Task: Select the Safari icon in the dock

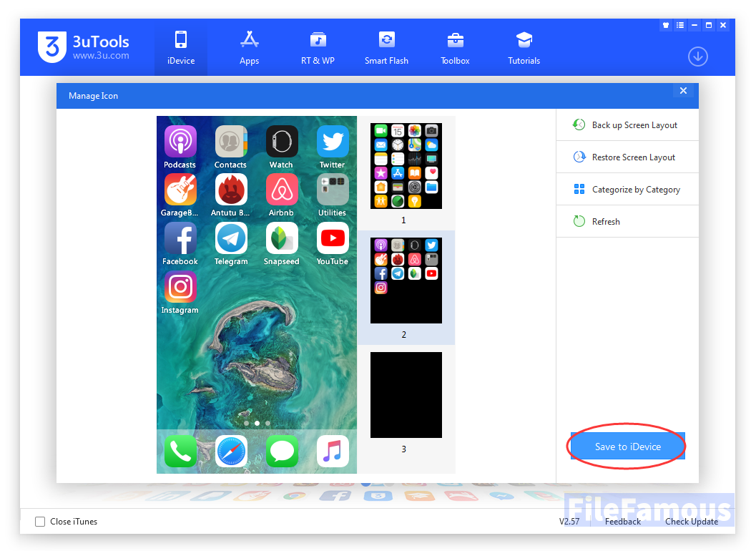Action: [231, 451]
